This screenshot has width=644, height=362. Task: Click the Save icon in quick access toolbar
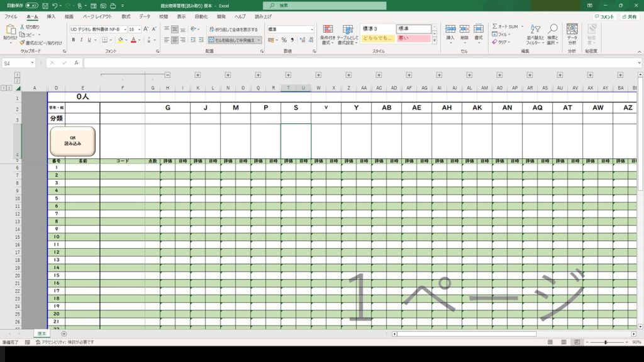[44, 5]
